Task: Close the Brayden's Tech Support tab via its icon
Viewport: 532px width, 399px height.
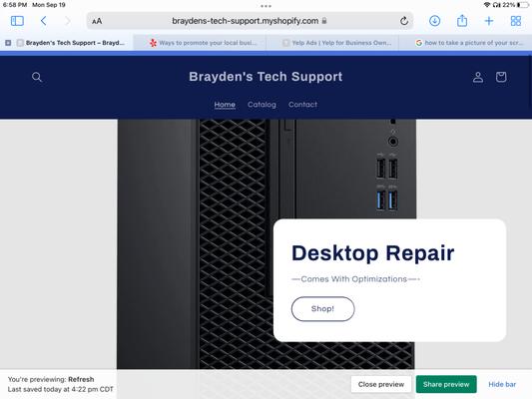Action: click(8, 43)
